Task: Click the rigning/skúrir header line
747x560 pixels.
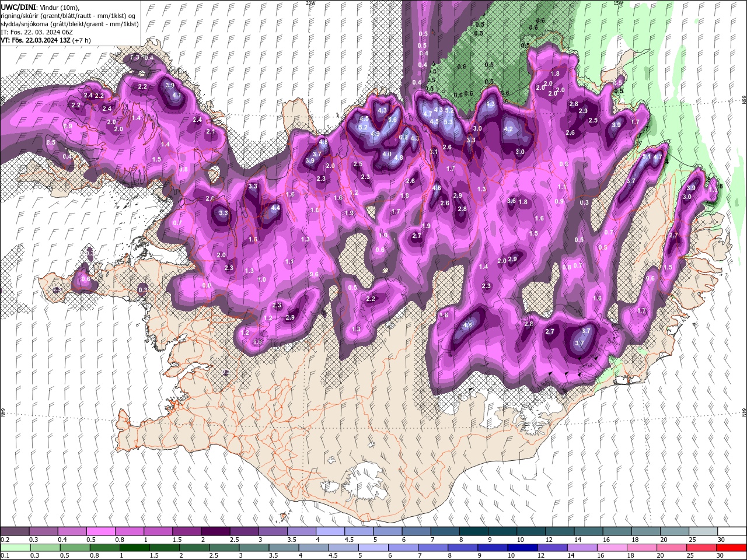Action: pos(69,16)
